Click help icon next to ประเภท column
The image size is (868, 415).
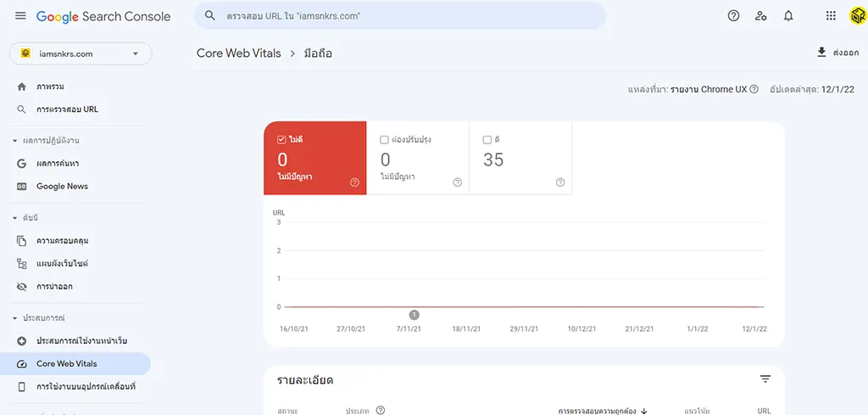[381, 411]
